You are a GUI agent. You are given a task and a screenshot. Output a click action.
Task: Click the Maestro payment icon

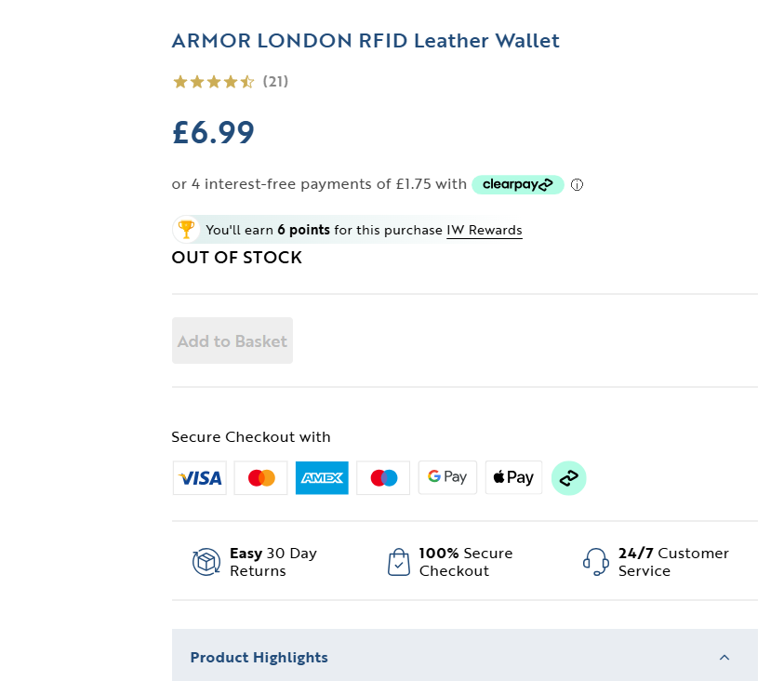(x=383, y=478)
